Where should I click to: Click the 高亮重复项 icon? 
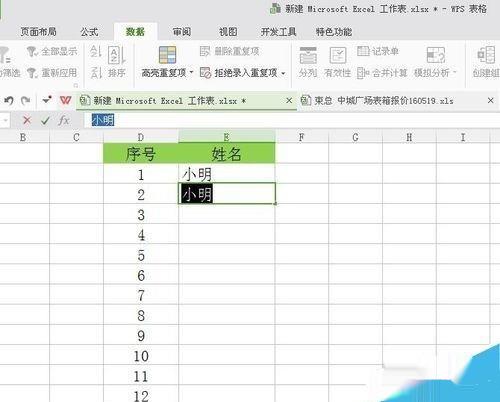click(x=167, y=55)
